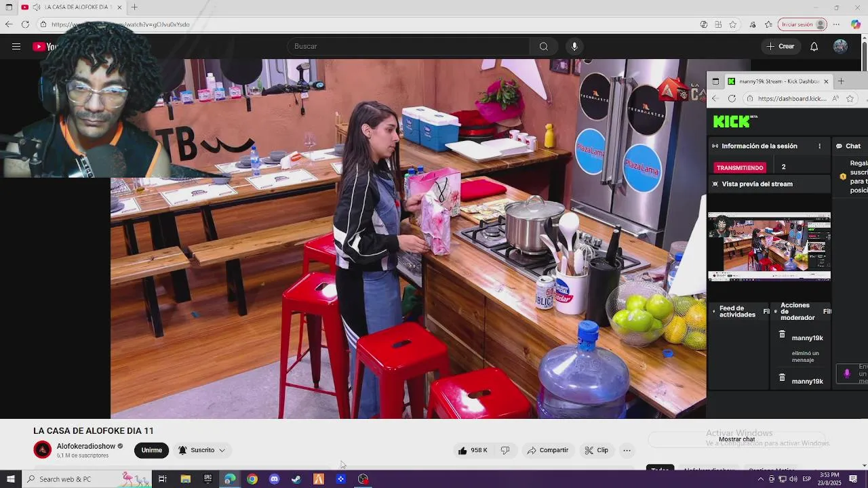Open Alofokeradioshow channel avatar
The width and height of the screenshot is (868, 488).
pyautogui.click(x=43, y=449)
